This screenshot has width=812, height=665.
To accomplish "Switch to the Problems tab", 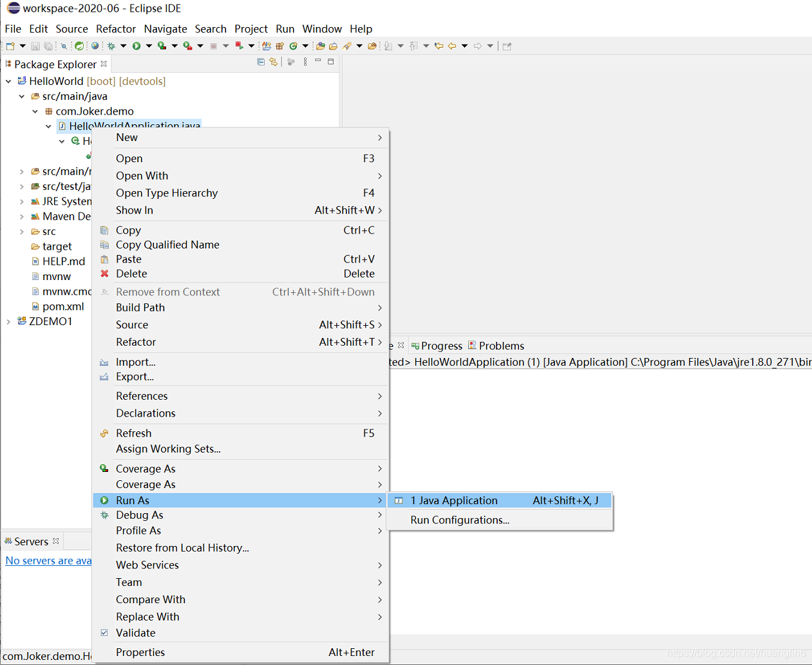I will tap(496, 346).
